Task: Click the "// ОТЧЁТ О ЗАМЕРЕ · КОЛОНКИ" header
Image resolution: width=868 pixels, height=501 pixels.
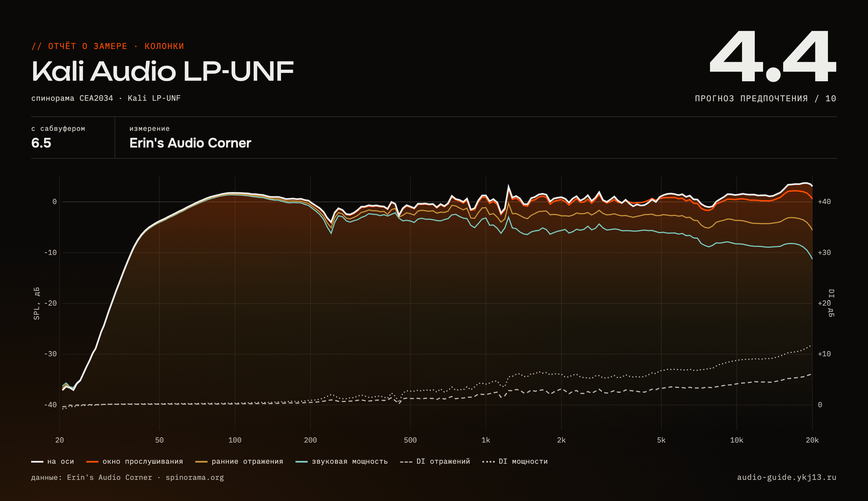Action: [108, 46]
